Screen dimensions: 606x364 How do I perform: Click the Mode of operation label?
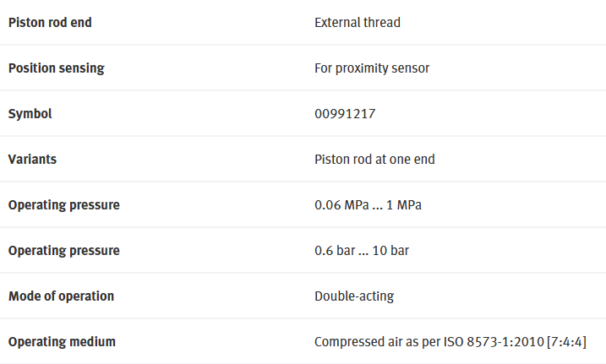click(x=61, y=296)
